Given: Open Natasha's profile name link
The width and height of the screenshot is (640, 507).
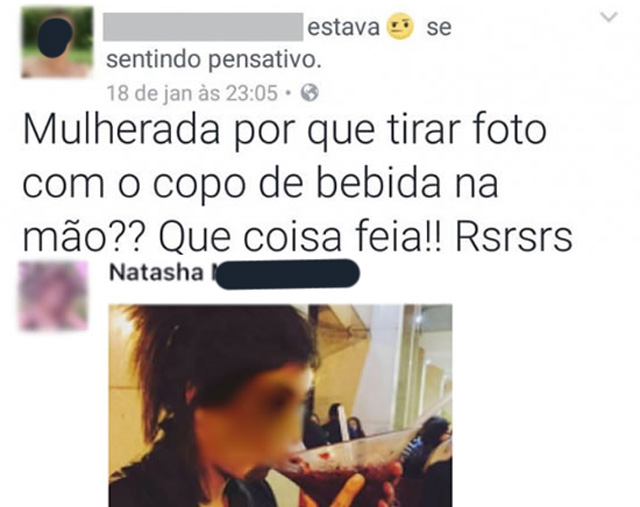Looking at the screenshot, I should tap(156, 273).
